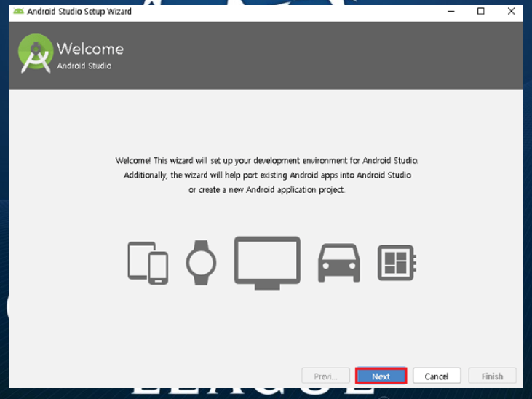This screenshot has width=532, height=399.
Task: Click the 'or create a new Android application project' line
Action: [x=266, y=190]
